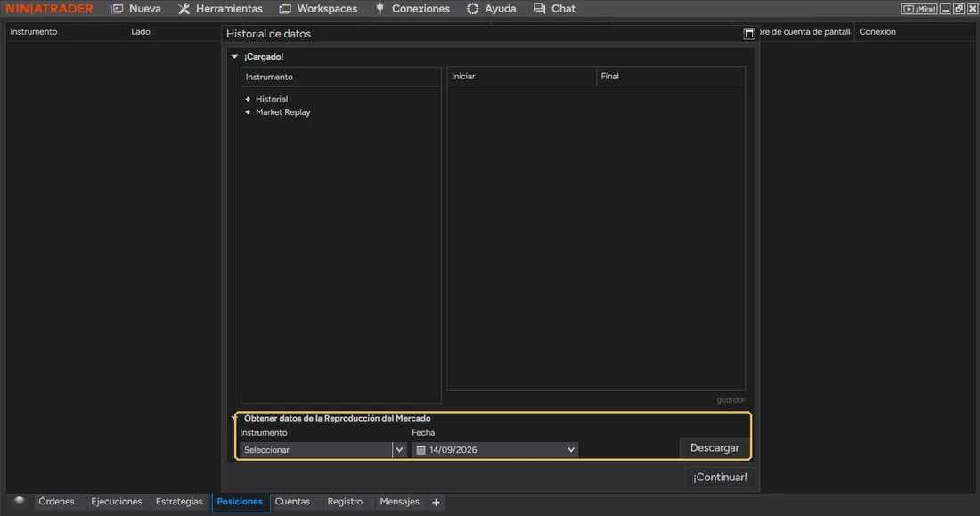The width and height of the screenshot is (980, 516).
Task: Collapse Obtener datos de la Reproducción section
Action: [x=235, y=418]
